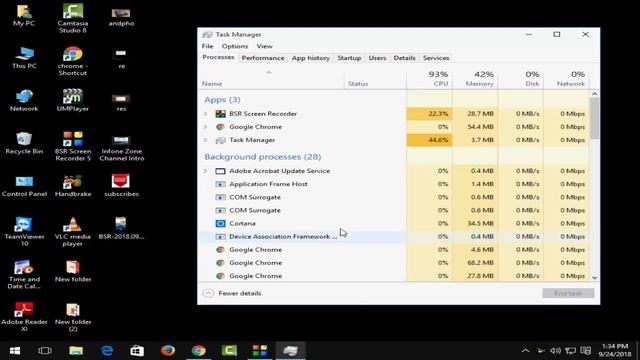
Task: Open Task View from the taskbar
Action: coord(45,351)
